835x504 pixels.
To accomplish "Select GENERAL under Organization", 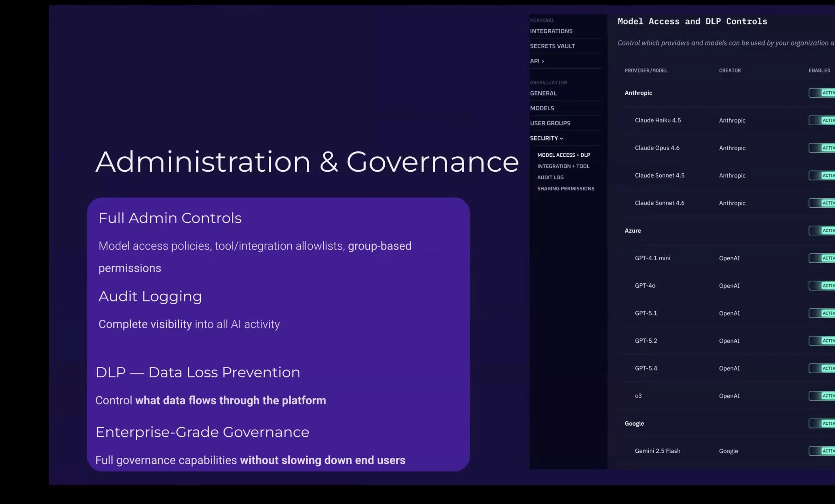I will 543,93.
